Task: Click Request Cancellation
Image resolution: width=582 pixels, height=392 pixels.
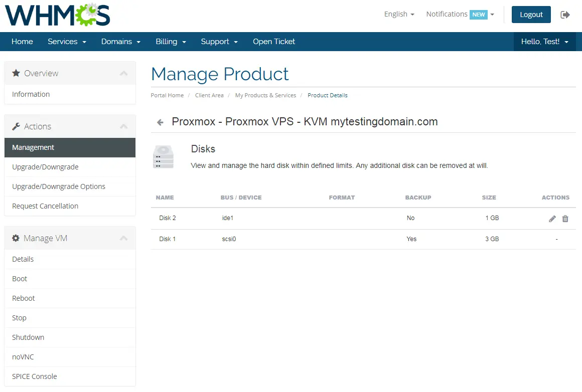Action: pos(70,206)
